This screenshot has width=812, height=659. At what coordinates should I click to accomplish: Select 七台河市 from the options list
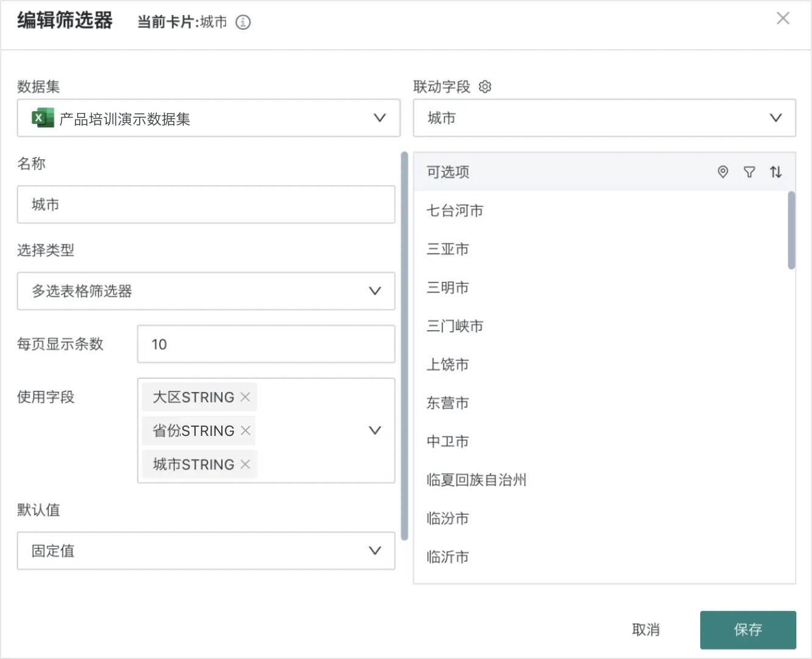(x=455, y=211)
